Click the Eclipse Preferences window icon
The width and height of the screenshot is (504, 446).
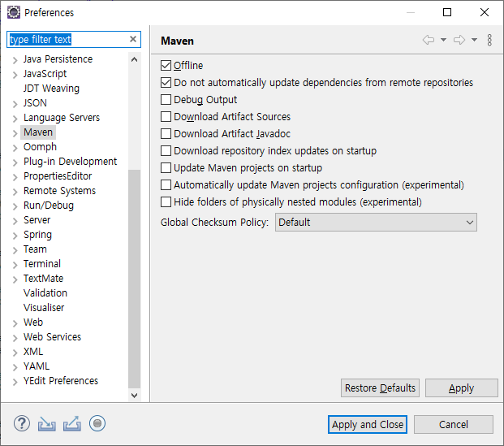(x=14, y=12)
